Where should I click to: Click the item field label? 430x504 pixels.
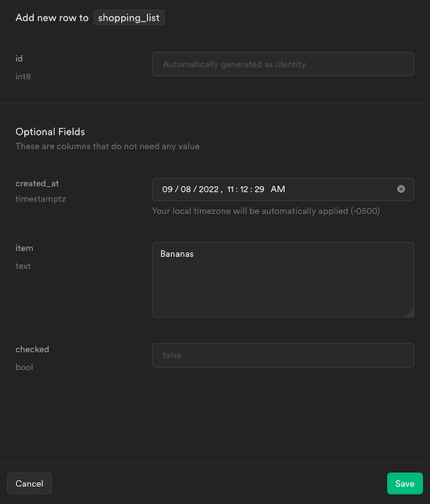point(24,248)
